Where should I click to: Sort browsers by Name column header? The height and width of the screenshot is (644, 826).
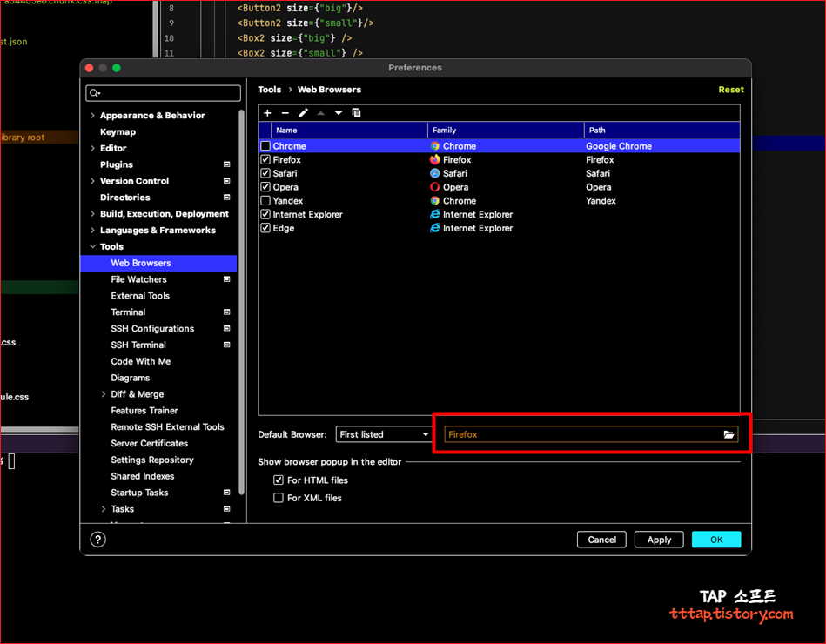[349, 130]
